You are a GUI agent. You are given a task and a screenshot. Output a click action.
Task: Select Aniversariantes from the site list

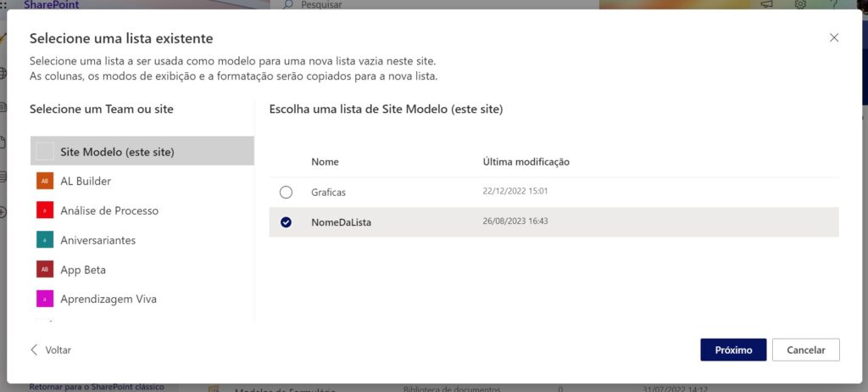[x=97, y=240]
